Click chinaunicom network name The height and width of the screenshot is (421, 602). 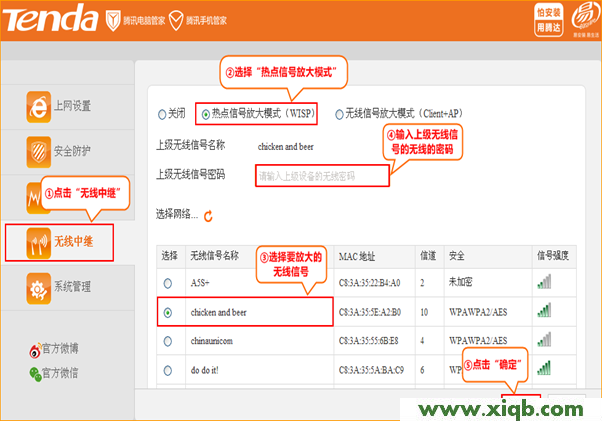(212, 341)
